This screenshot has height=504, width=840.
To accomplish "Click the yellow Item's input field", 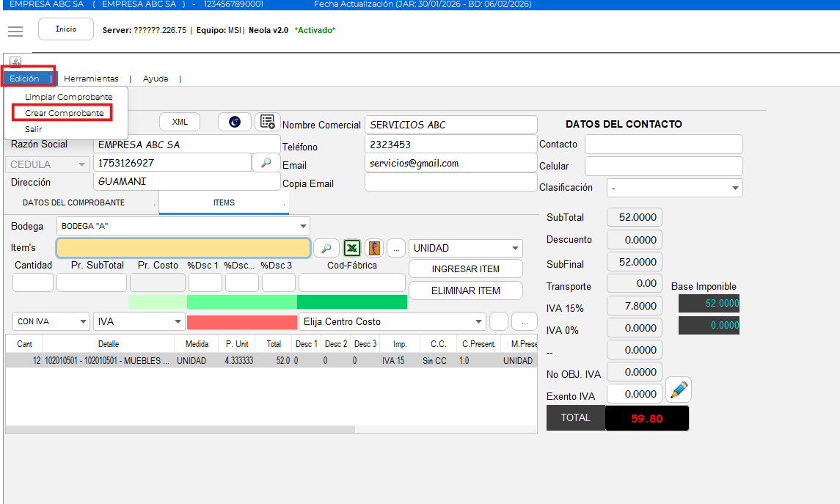I will click(x=183, y=248).
